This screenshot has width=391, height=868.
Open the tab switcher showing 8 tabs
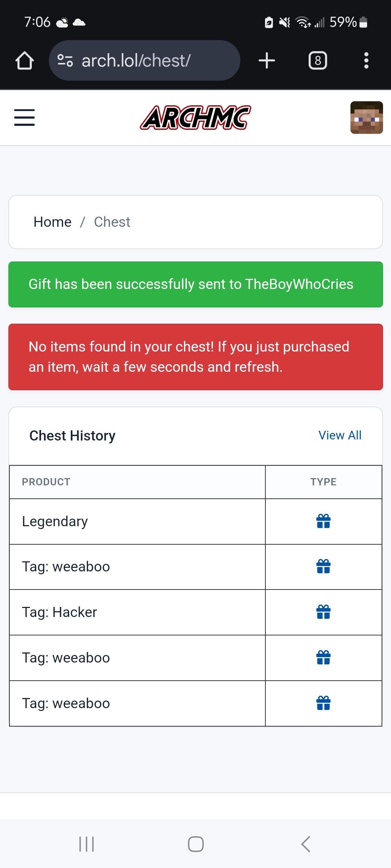tap(318, 60)
